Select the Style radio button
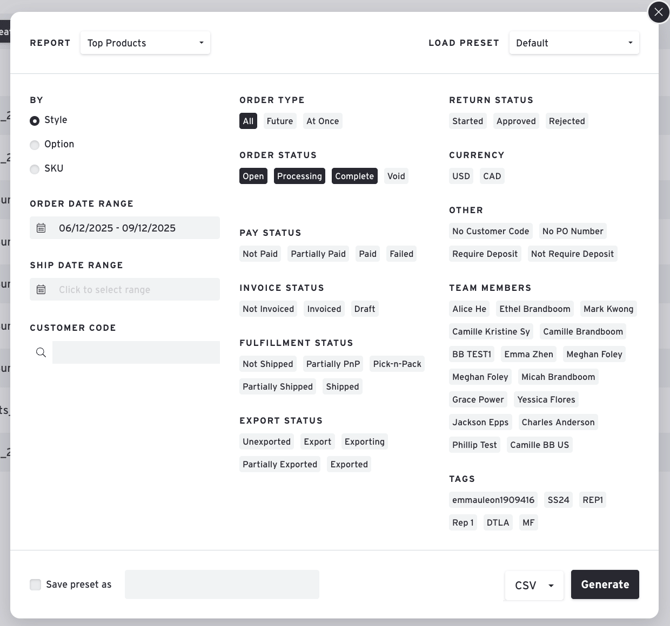 35,121
